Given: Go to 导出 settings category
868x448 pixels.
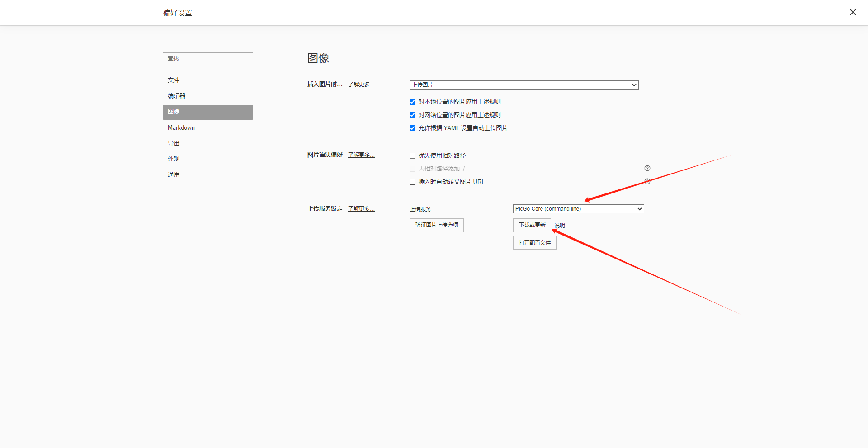Looking at the screenshot, I should pos(174,143).
